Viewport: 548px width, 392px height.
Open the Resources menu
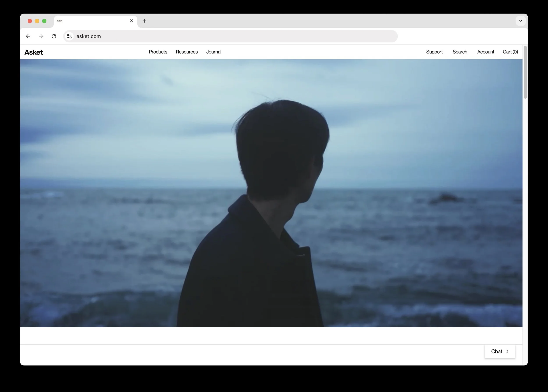pyautogui.click(x=187, y=52)
